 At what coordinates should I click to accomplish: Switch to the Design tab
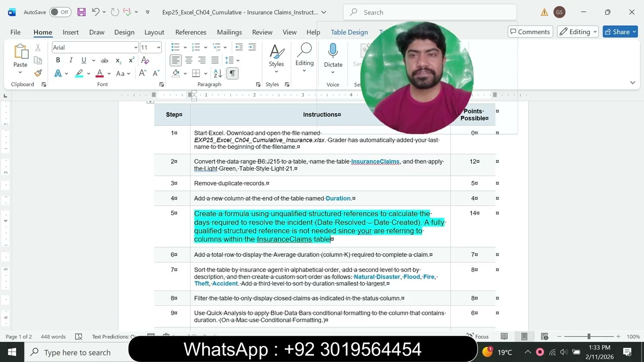[124, 32]
